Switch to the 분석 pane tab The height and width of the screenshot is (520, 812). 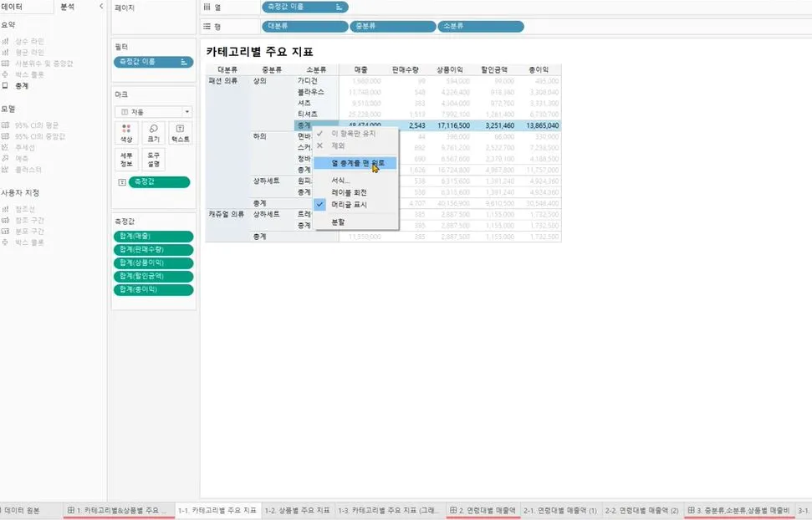click(68, 7)
